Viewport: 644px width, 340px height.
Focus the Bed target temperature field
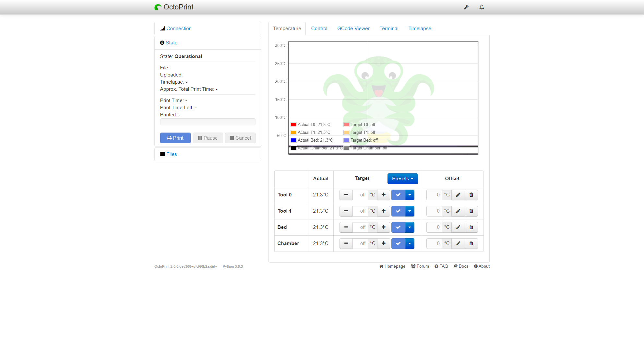coord(360,227)
